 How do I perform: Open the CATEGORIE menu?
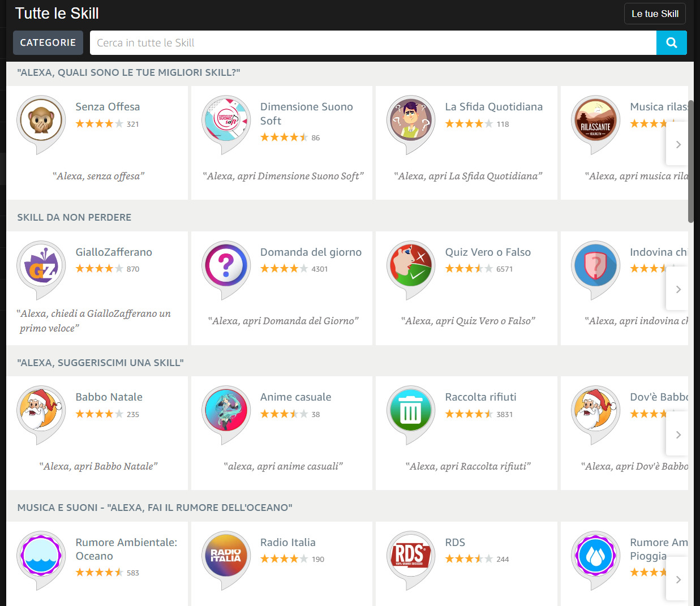click(48, 42)
